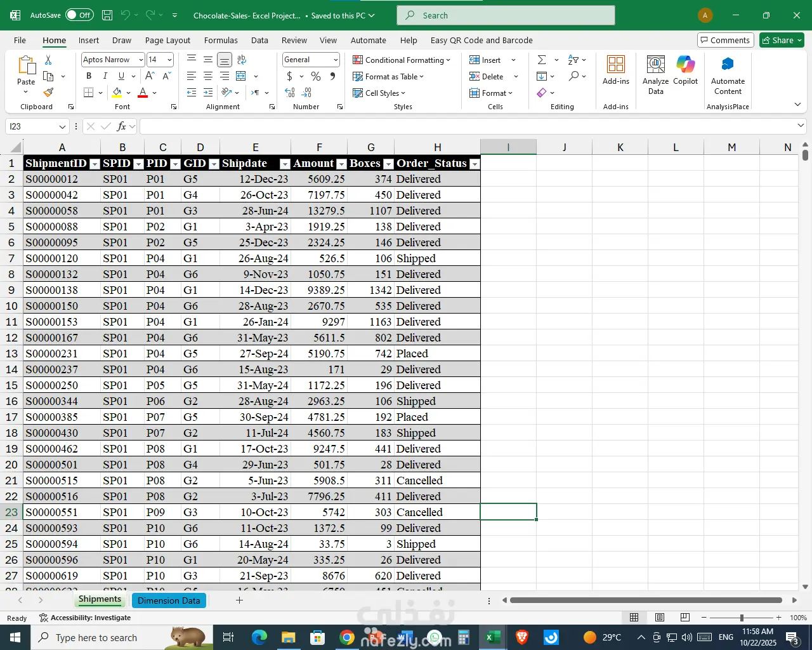Open the Dimension Data sheet tab
Screen dimensions: 812x650
[169, 600]
